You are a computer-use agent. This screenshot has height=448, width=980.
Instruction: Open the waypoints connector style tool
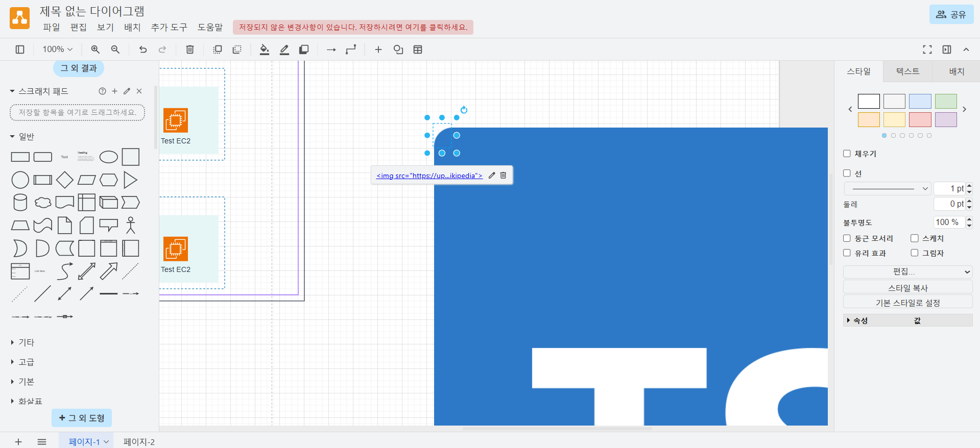[351, 49]
